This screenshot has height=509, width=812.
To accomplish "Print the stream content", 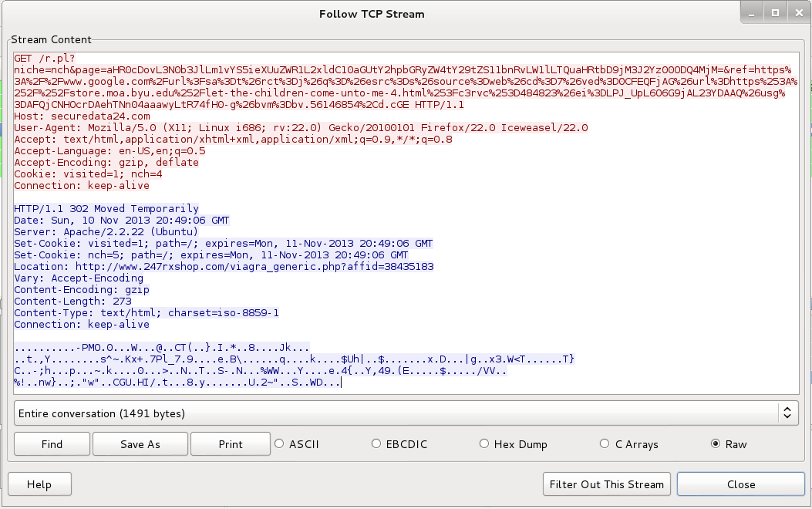I will tap(230, 444).
